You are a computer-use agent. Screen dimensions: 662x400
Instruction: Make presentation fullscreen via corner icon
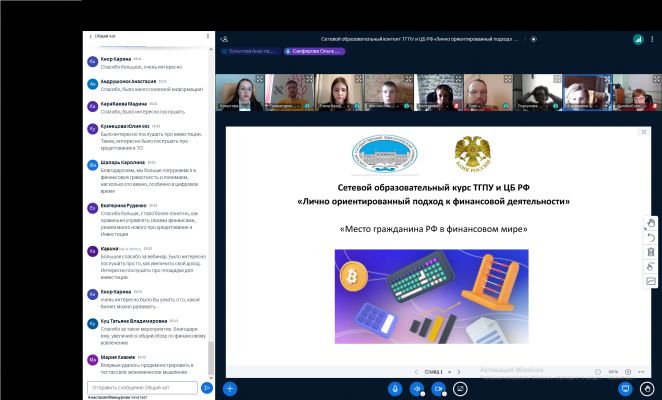pos(644,132)
